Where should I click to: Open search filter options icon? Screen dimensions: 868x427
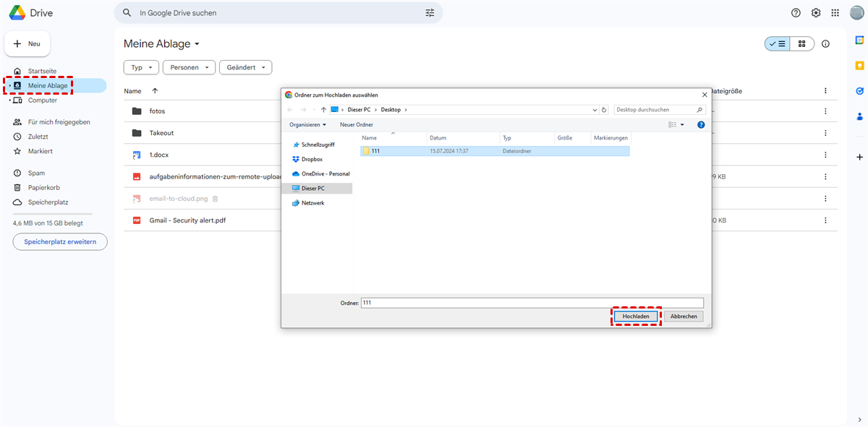tap(430, 13)
